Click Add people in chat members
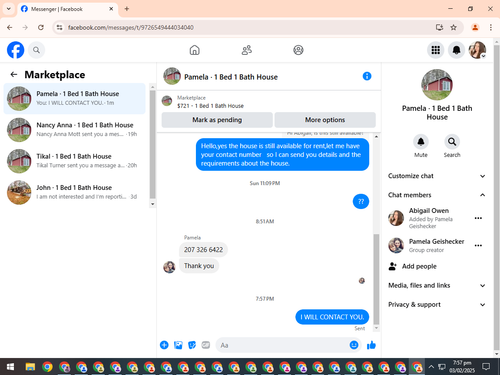Viewport: 500px width, 375px height. pos(412,266)
